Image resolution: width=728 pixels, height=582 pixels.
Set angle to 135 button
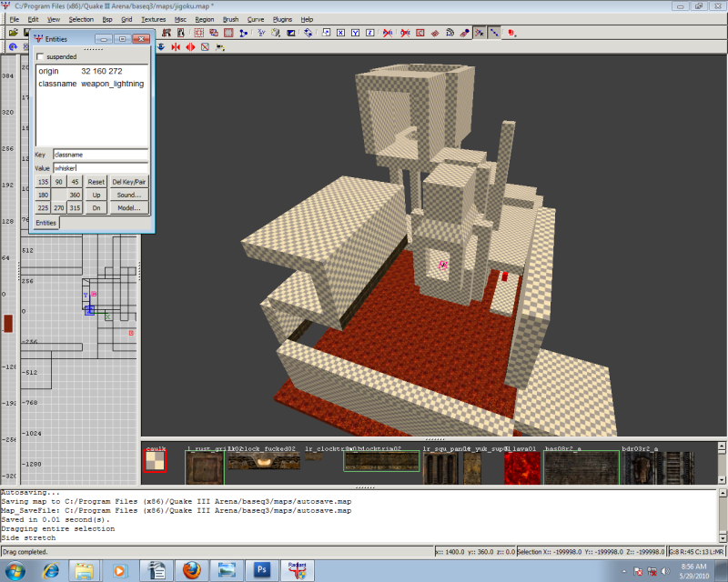43,182
